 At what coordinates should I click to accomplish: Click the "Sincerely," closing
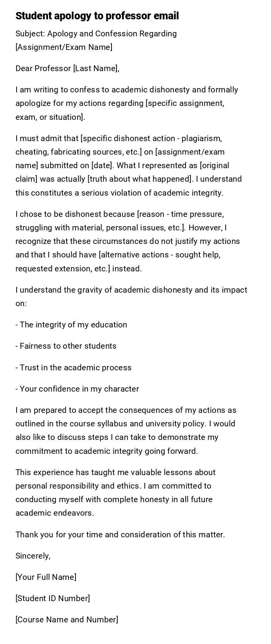coord(33,556)
